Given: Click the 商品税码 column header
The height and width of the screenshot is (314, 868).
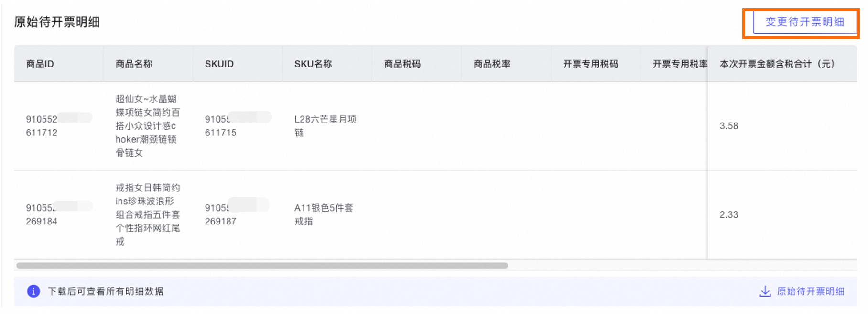Looking at the screenshot, I should click(402, 64).
